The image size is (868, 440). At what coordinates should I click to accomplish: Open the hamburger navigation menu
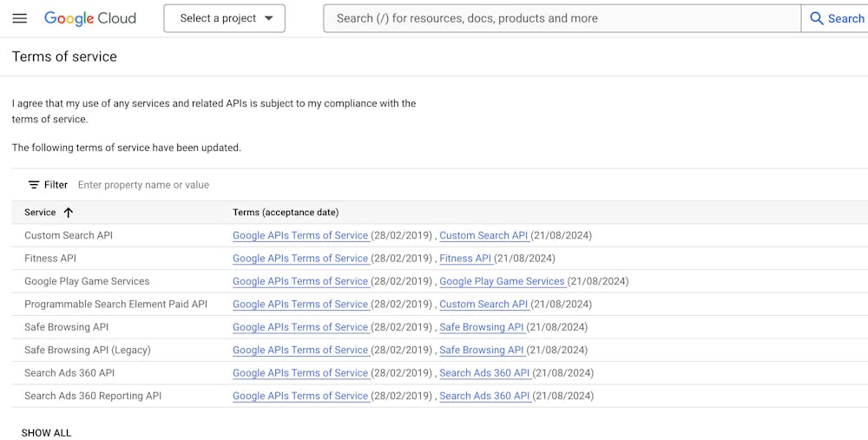click(19, 18)
